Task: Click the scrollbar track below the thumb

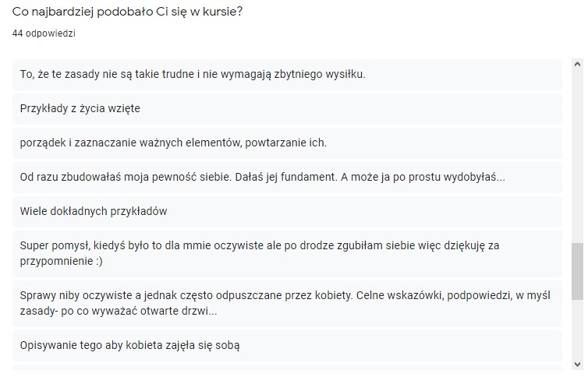Action: coord(577,329)
